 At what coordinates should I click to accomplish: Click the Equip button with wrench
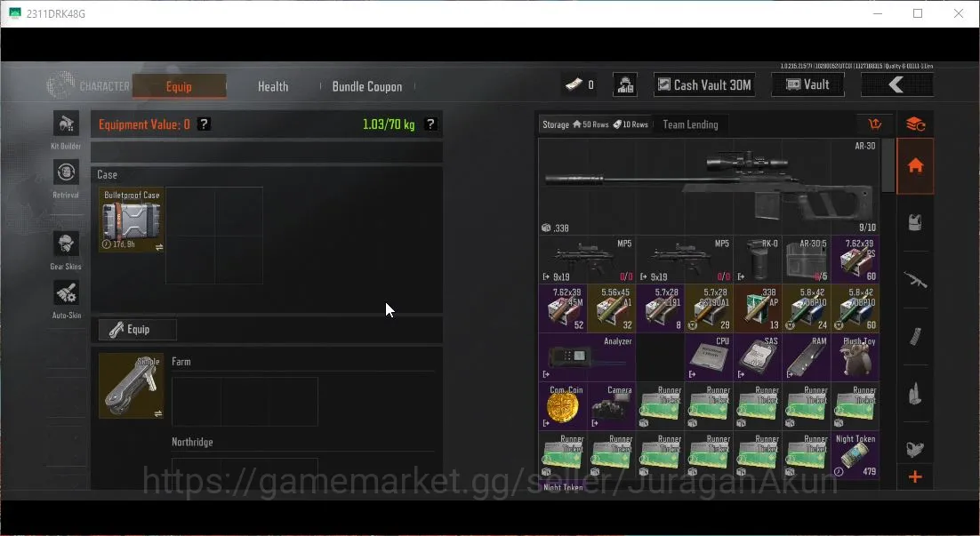(138, 329)
